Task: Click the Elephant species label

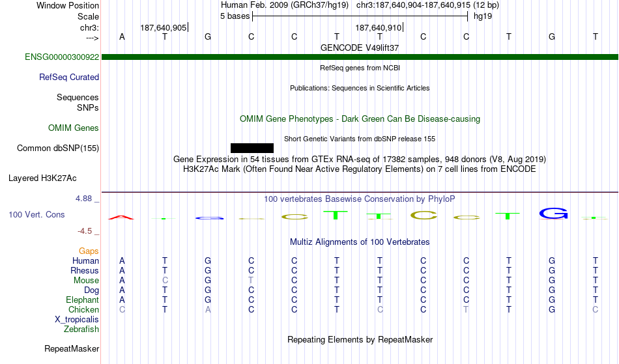Action: 83,300
